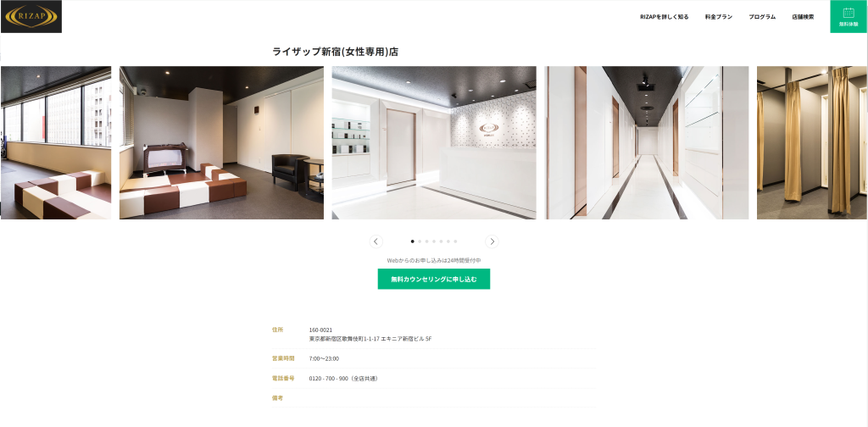
Task: Open 料金プラン menu item
Action: tap(719, 17)
